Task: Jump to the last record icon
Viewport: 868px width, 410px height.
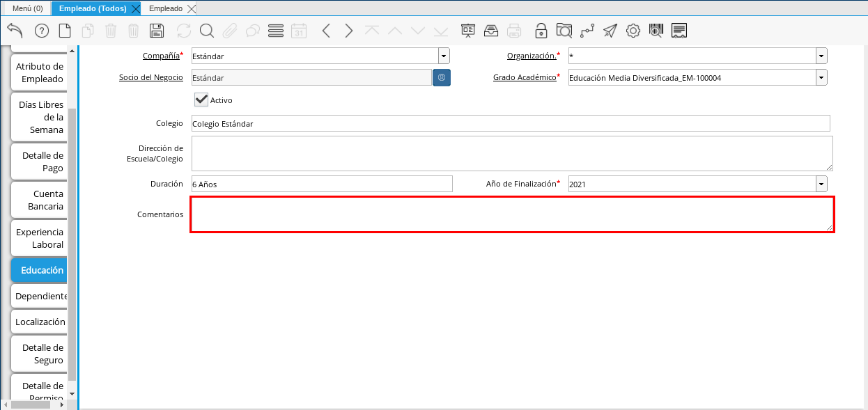Action: click(x=441, y=31)
